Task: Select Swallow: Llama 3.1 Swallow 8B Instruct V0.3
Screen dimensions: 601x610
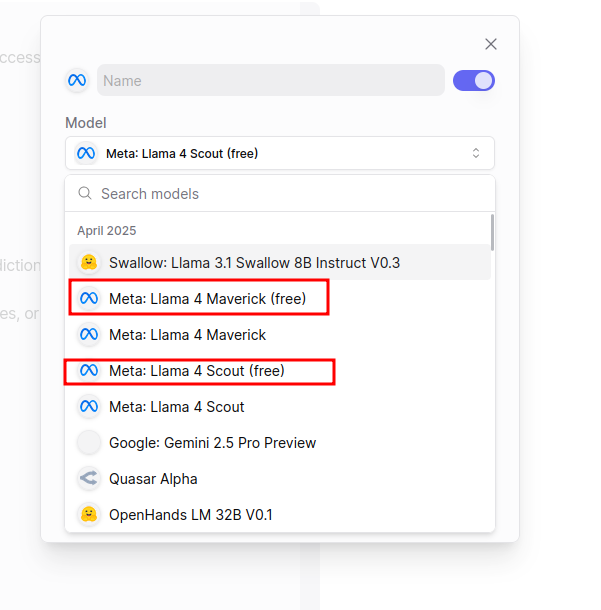Action: [x=280, y=263]
